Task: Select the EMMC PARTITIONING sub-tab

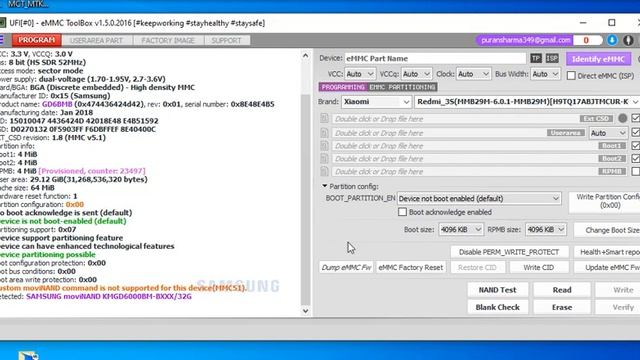Action: tap(402, 87)
